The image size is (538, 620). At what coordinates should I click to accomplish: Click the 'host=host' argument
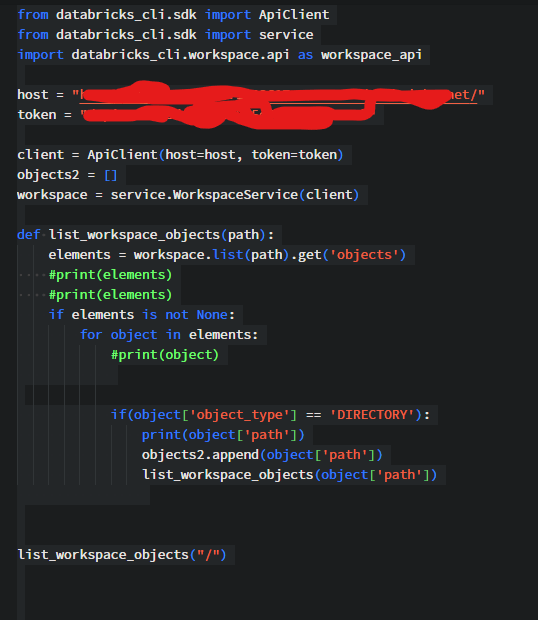pyautogui.click(x=200, y=155)
